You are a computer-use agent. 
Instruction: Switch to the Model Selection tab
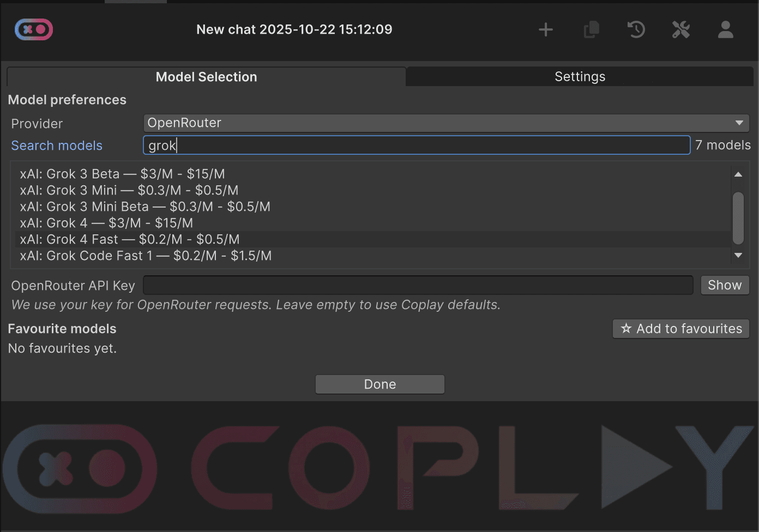coord(206,76)
